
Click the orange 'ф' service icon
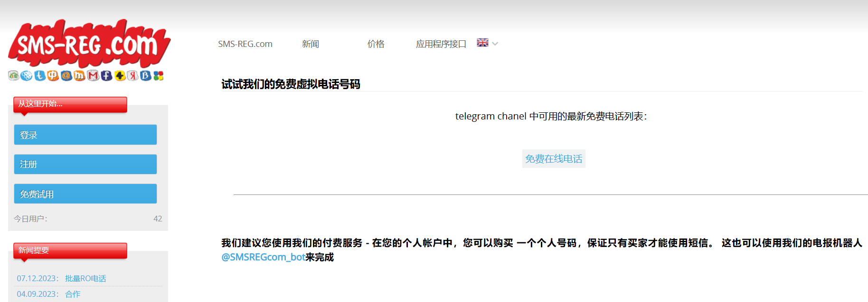pos(53,75)
